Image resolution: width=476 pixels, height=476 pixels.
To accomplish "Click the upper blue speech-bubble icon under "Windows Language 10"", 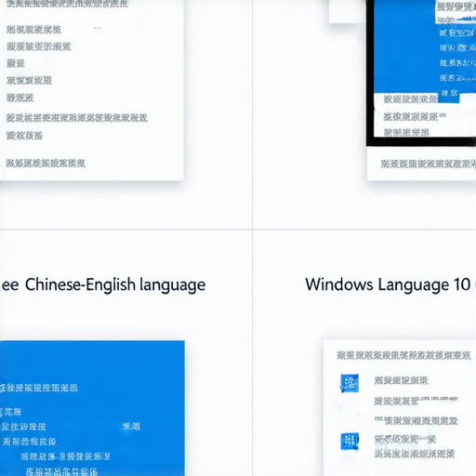I will pos(350,383).
